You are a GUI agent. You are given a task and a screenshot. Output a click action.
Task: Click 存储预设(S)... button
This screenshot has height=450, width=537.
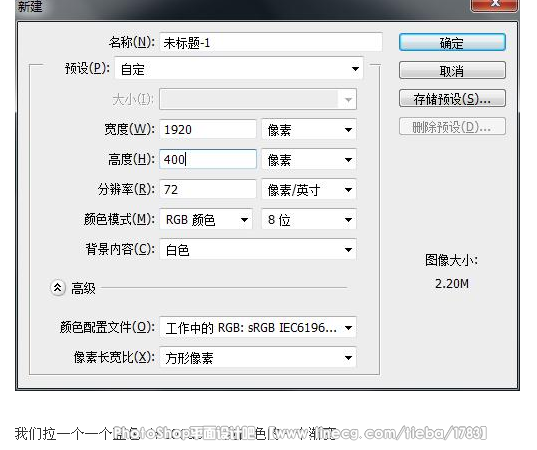452,99
